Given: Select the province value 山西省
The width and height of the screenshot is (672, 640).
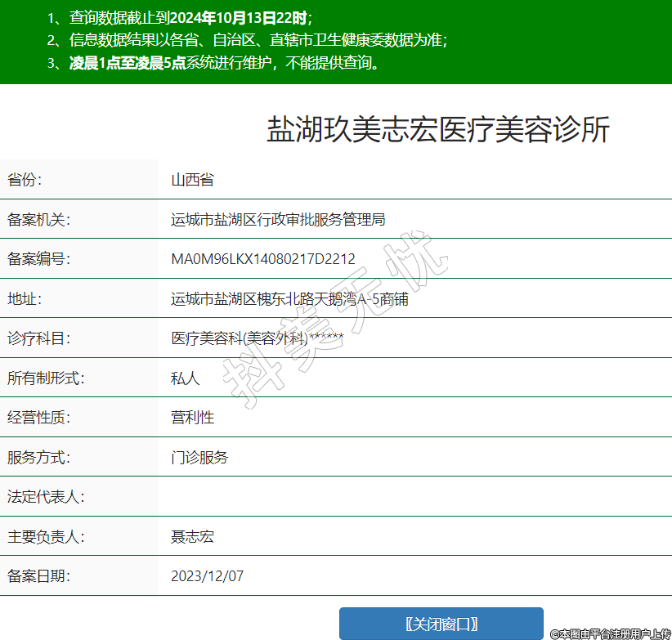Looking at the screenshot, I should 192,180.
